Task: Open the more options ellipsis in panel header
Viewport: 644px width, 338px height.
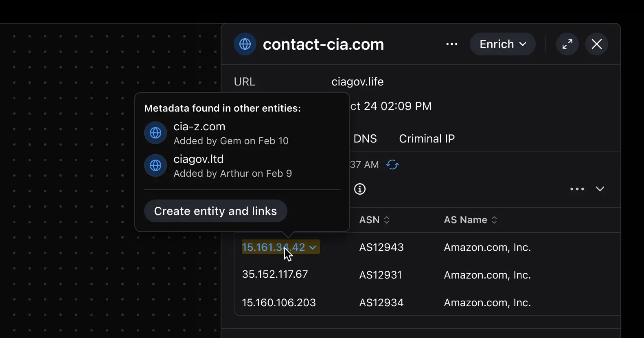Action: (452, 44)
